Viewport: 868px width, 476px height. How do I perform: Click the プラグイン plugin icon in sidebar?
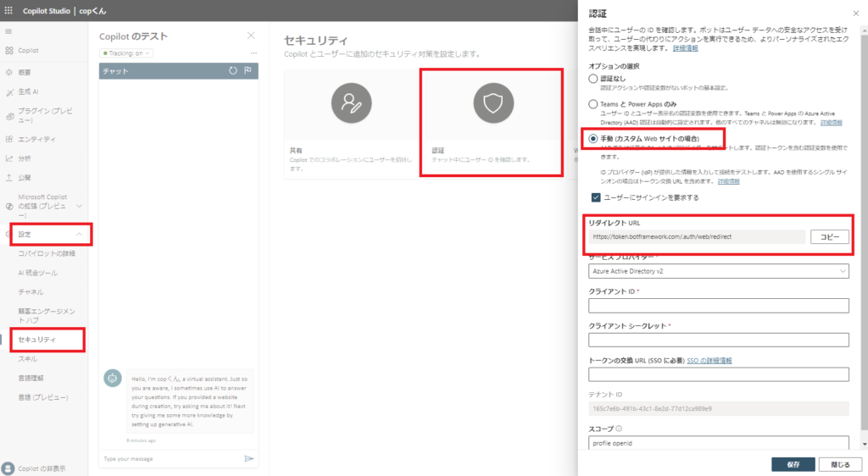[x=9, y=116]
